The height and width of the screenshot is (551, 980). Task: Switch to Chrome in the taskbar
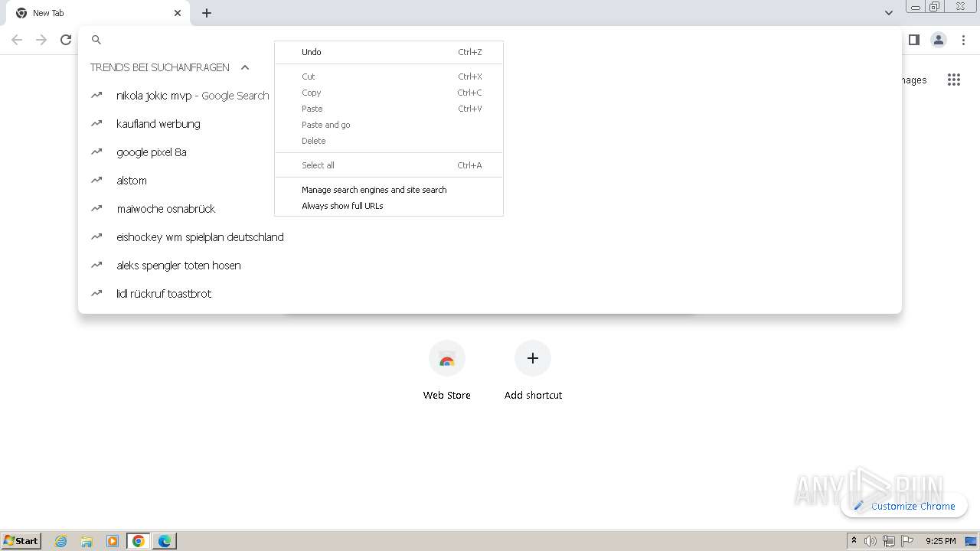click(x=139, y=541)
